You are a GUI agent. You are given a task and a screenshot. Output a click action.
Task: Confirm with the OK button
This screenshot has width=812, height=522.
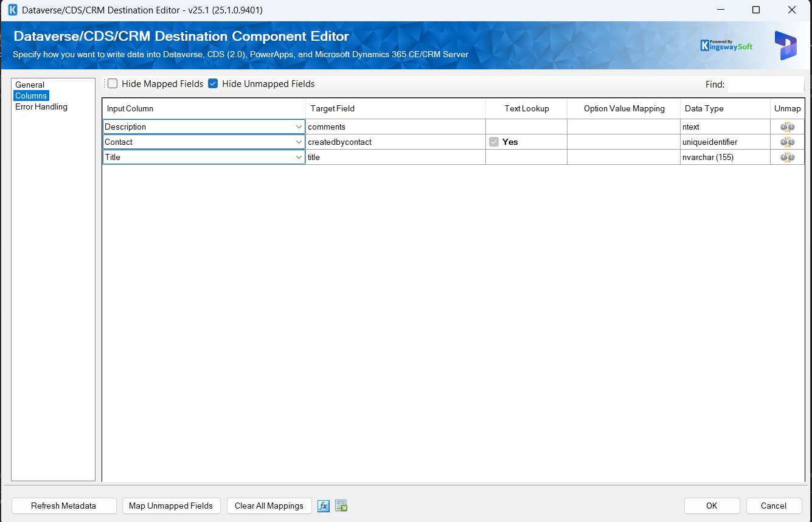(x=712, y=506)
